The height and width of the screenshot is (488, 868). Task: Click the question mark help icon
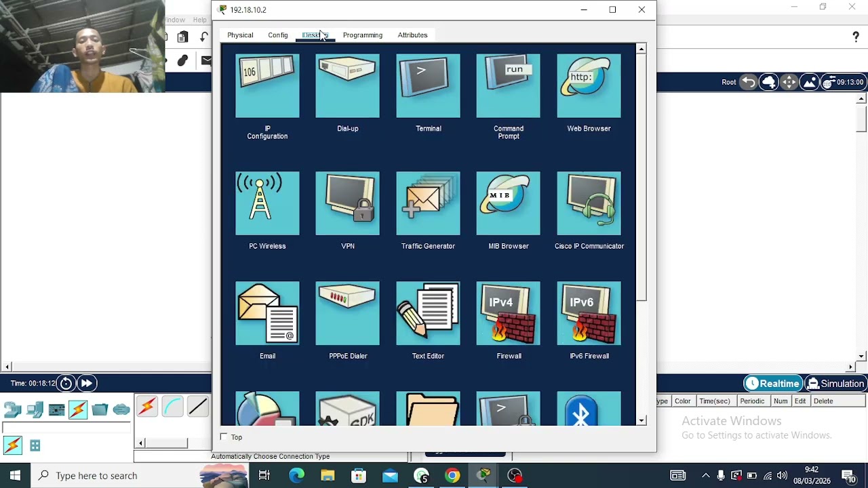[x=856, y=37]
